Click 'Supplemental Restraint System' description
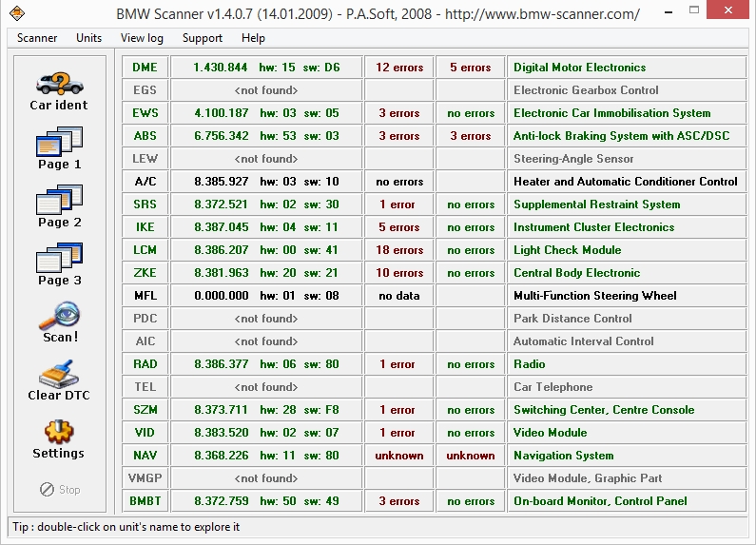 tap(597, 204)
